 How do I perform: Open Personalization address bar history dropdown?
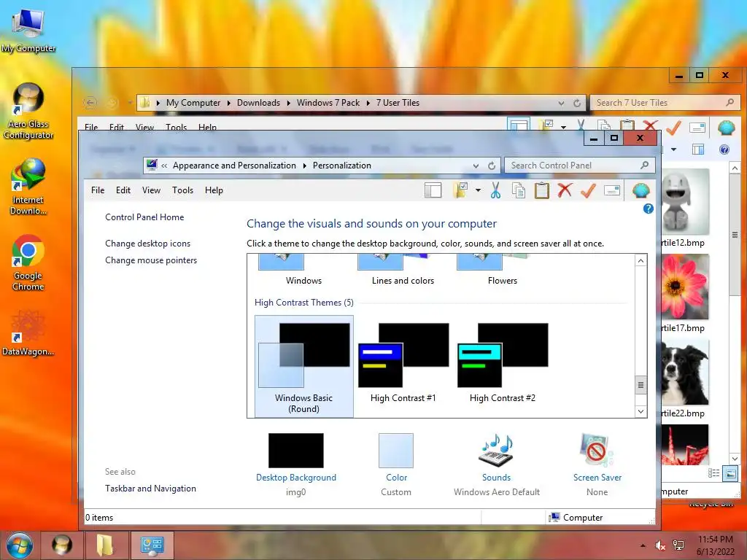coord(476,166)
